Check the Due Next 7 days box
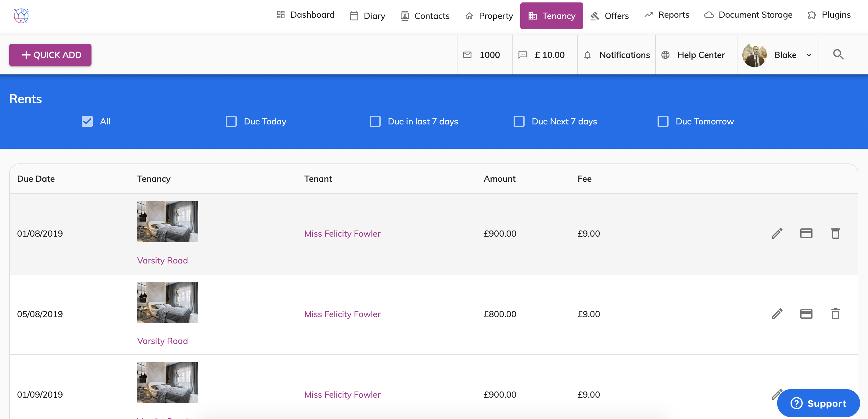 tap(519, 121)
